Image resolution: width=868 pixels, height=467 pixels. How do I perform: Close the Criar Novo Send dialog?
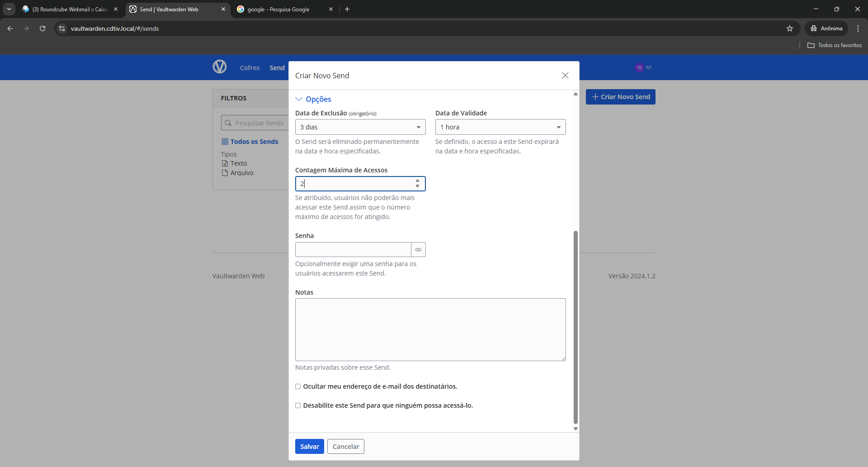[565, 76]
